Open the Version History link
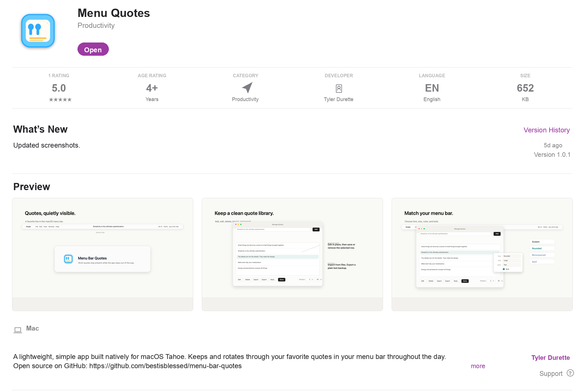Screen dimensions: 588x392 [547, 130]
